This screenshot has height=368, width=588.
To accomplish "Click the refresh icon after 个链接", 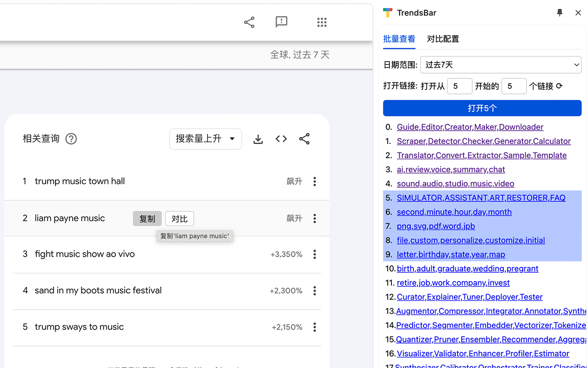I will [x=559, y=86].
